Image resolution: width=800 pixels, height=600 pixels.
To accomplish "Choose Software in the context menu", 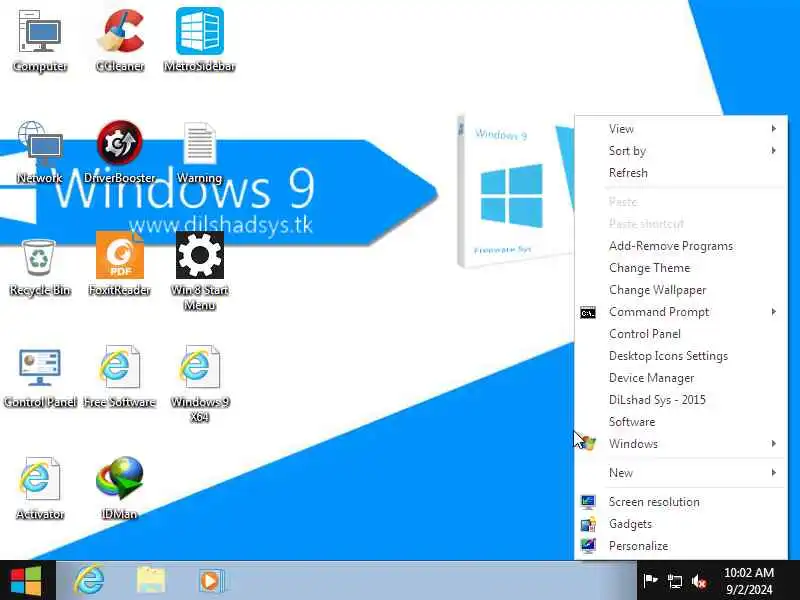I will [681, 421].
